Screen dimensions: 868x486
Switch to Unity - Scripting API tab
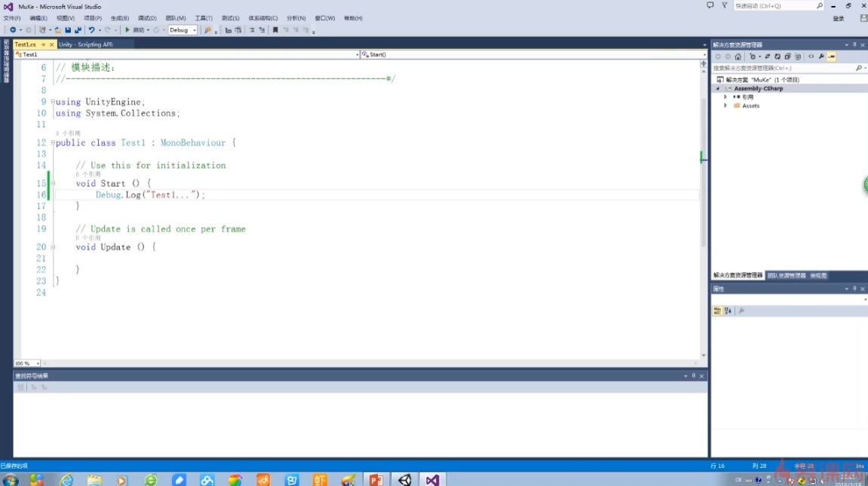pyautogui.click(x=86, y=44)
